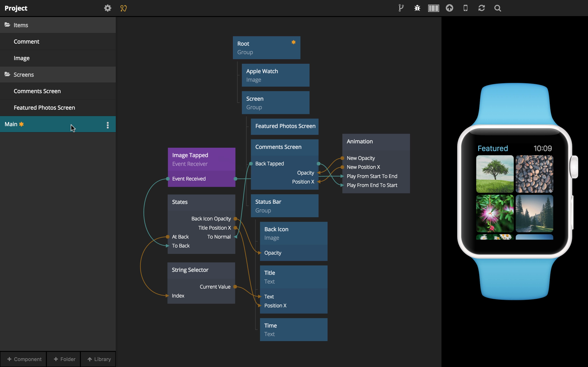The height and width of the screenshot is (367, 588).
Task: Open the project settings gear icon
Action: [x=107, y=8]
